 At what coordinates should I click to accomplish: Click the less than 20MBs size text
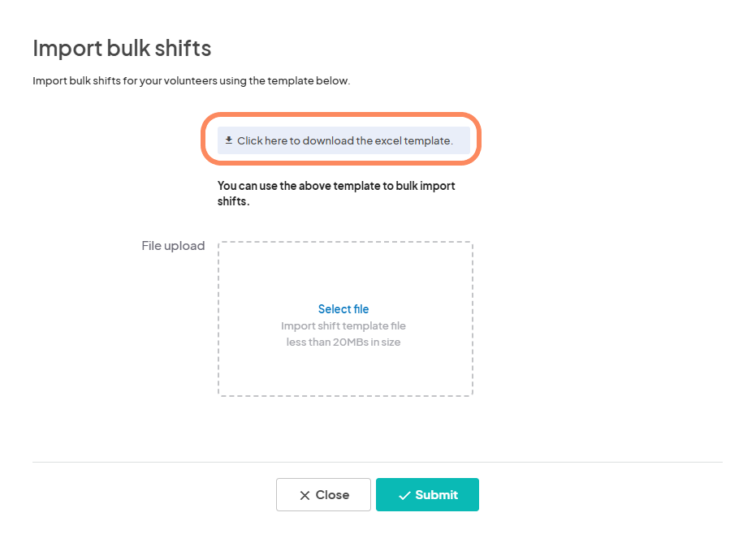pyautogui.click(x=343, y=342)
